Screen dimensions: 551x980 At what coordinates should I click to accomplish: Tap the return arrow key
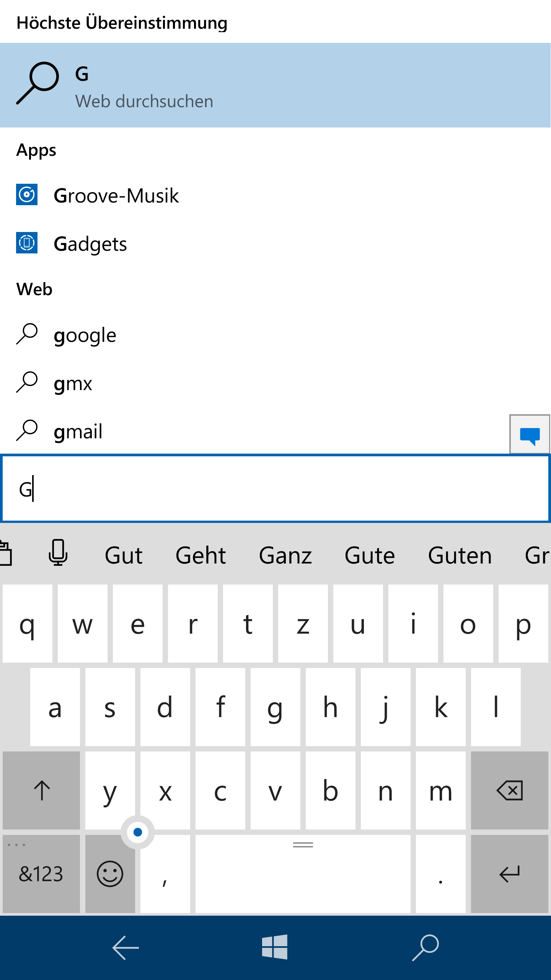pyautogui.click(x=510, y=874)
